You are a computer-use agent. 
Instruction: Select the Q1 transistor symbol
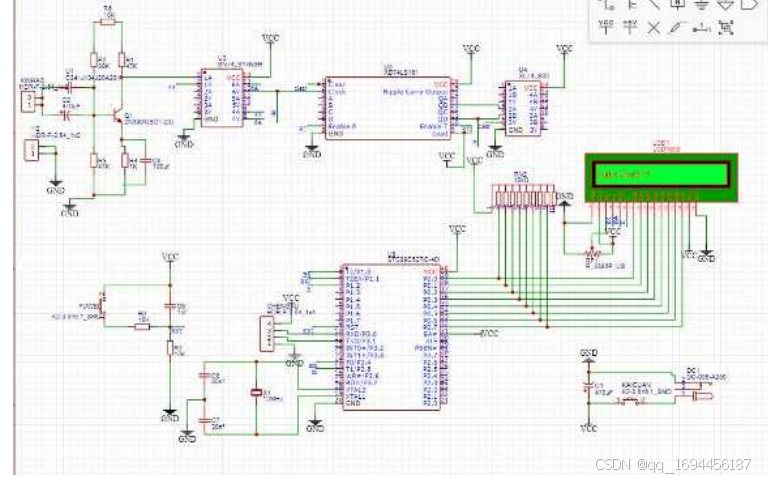tap(118, 116)
